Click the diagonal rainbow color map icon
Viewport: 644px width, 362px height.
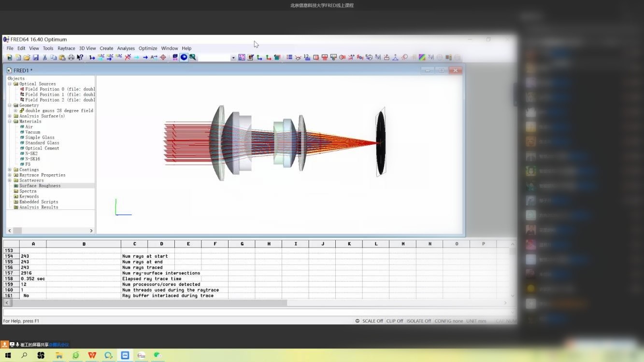pos(422,57)
